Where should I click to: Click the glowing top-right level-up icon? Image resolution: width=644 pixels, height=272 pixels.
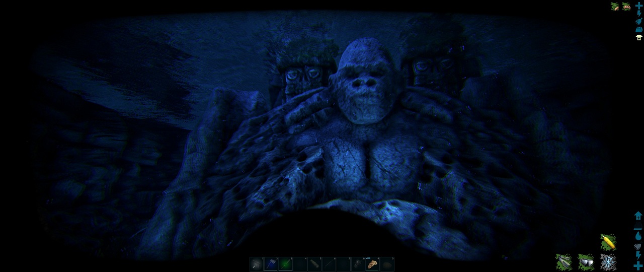639,38
